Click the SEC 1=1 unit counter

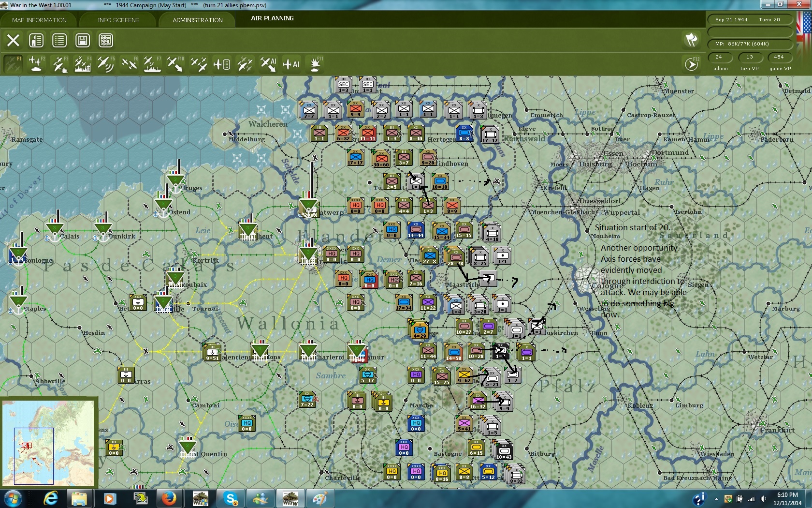(x=368, y=86)
